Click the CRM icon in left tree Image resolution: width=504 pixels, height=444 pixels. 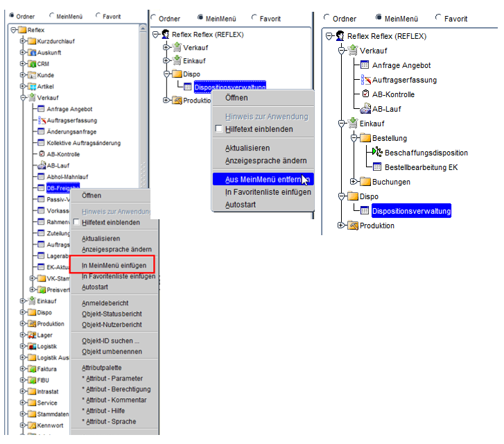(31, 64)
